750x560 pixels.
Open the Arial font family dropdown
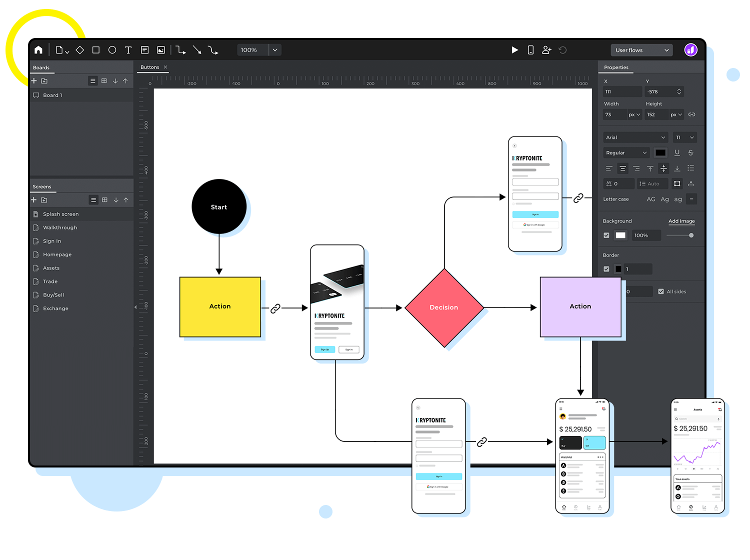coord(635,137)
